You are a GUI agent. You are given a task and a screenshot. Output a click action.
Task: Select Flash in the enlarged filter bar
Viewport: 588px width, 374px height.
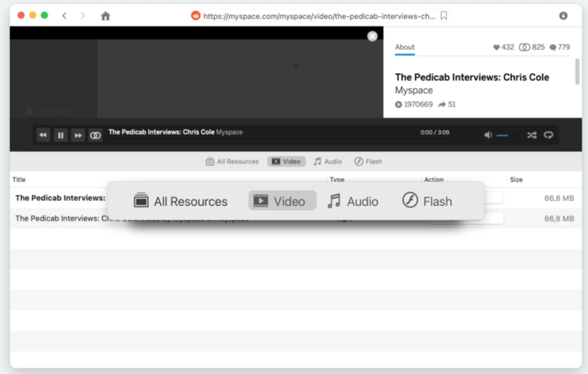point(427,201)
